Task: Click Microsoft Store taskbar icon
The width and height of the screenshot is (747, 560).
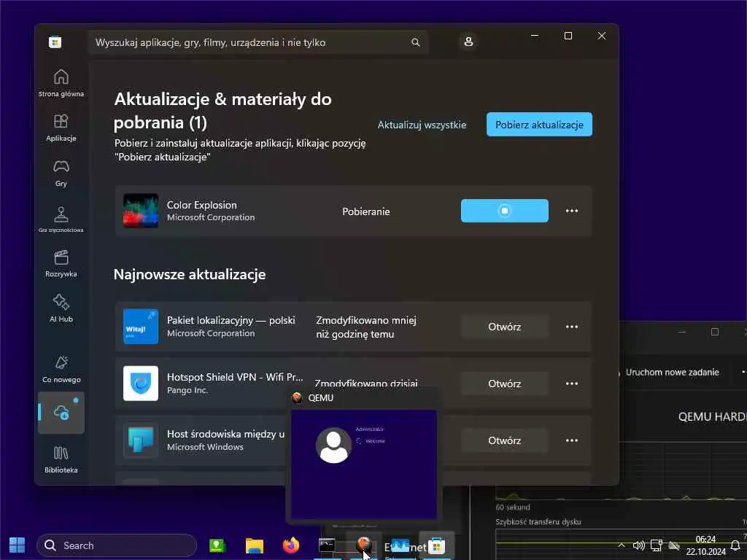Action: click(x=436, y=545)
